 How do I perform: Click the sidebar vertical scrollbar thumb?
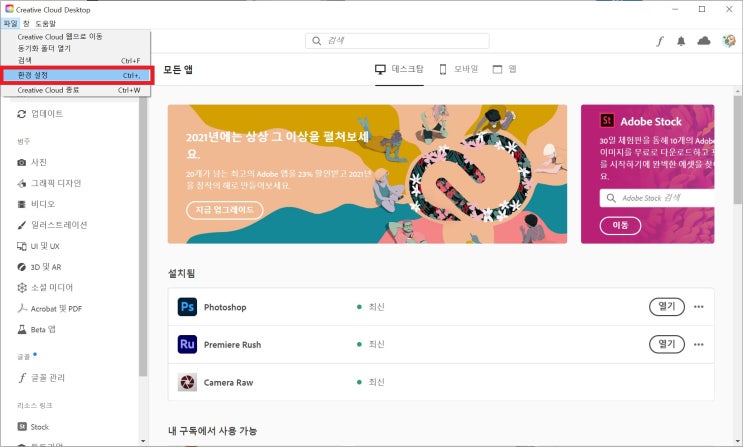143,237
